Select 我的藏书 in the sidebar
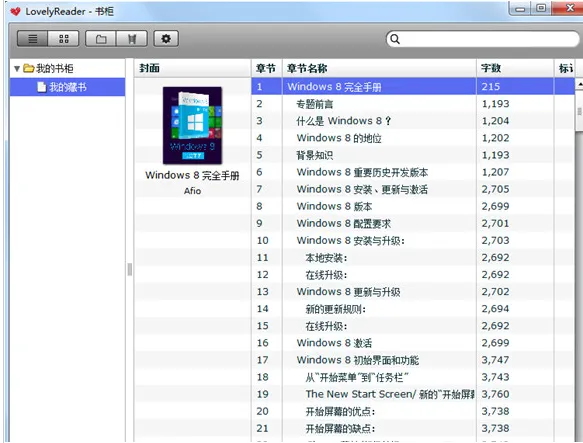The image size is (583, 443). (67, 87)
